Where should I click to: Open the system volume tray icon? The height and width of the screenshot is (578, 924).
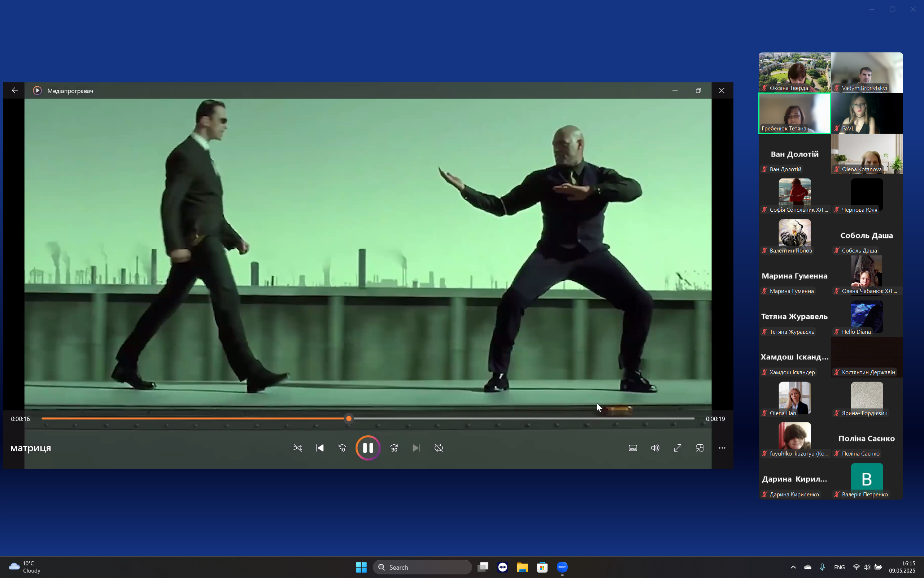(867, 567)
